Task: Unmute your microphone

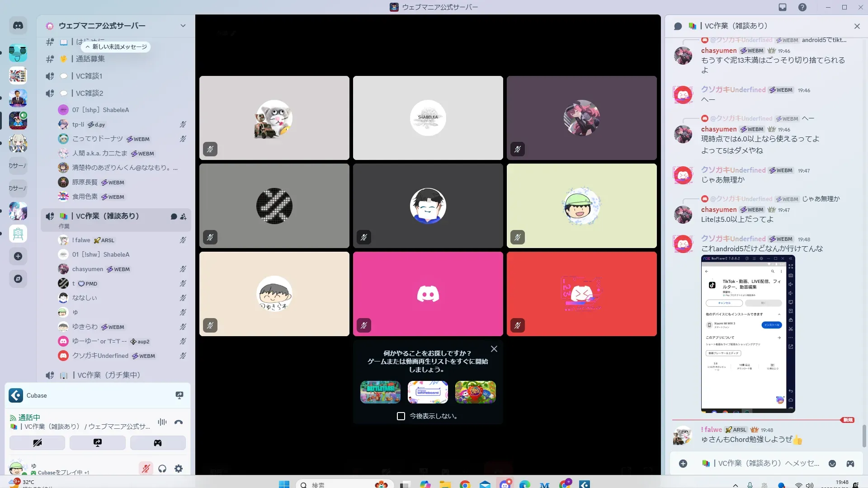Action: [146, 469]
